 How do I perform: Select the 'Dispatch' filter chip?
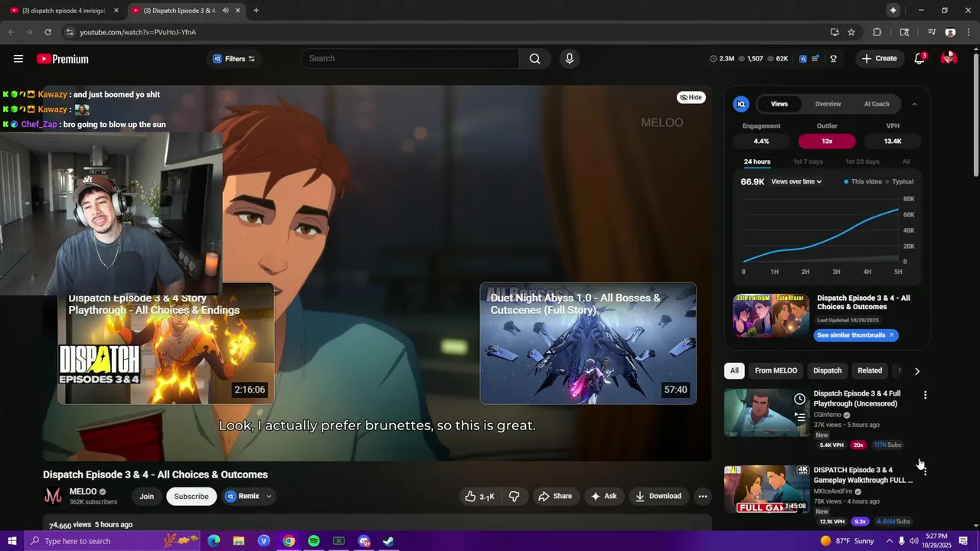pyautogui.click(x=827, y=370)
